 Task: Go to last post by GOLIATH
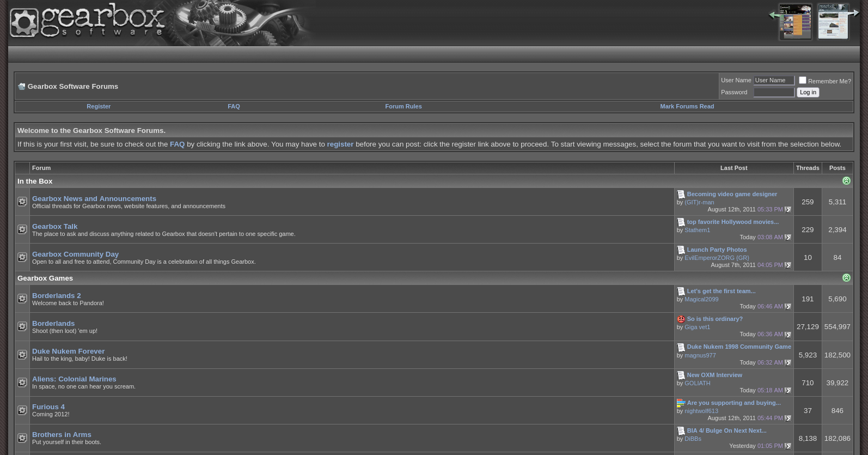click(x=788, y=391)
